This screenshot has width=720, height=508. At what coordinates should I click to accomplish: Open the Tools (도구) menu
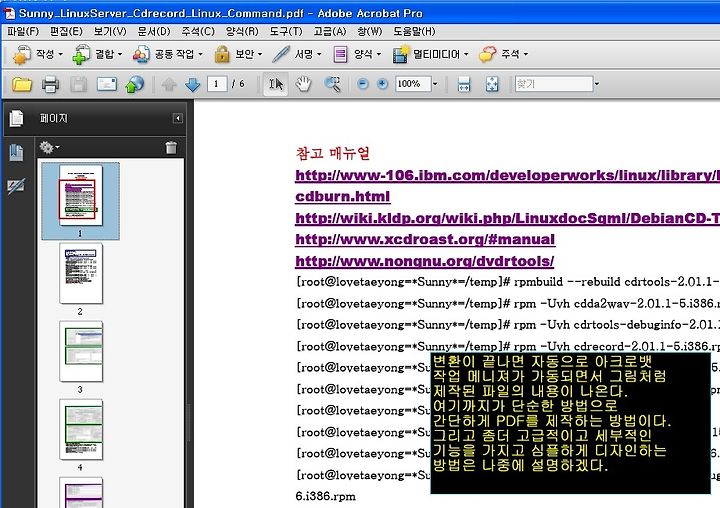pos(286,31)
